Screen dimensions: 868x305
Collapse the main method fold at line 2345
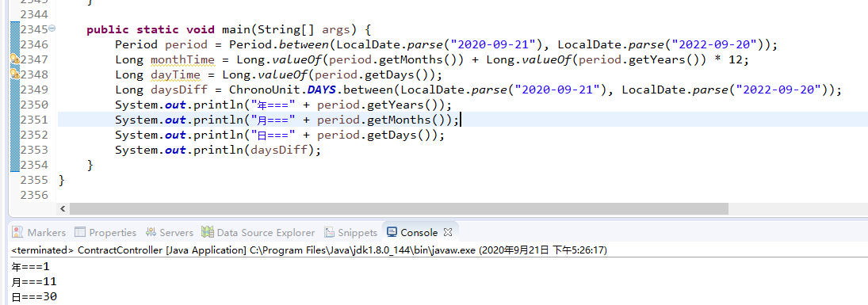click(x=52, y=28)
